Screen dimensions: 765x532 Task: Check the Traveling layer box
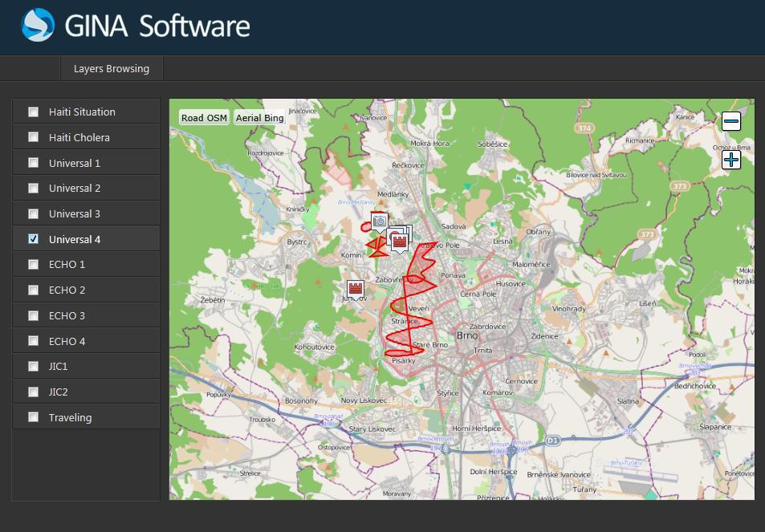[x=33, y=417]
